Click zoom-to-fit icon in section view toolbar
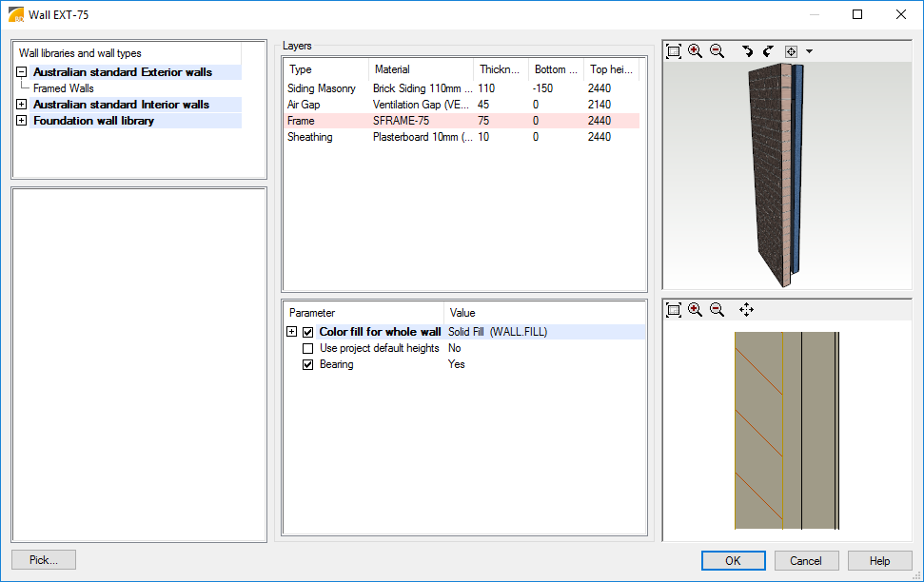 coord(674,310)
